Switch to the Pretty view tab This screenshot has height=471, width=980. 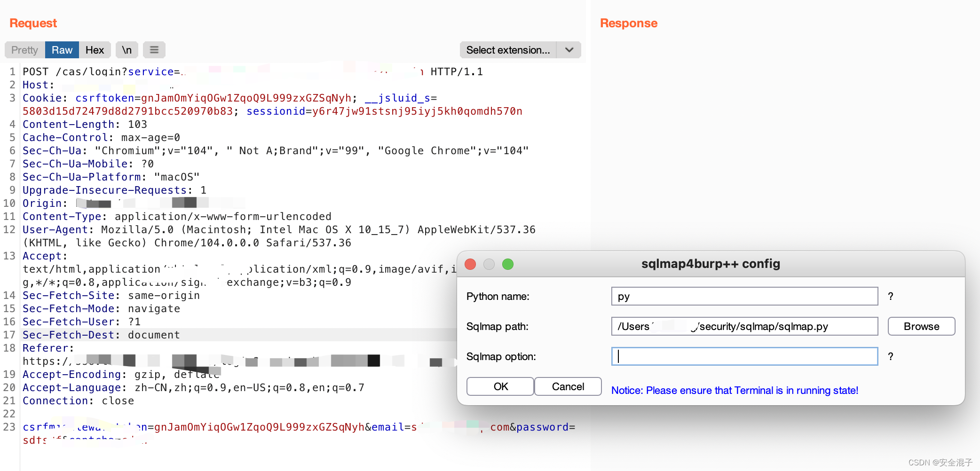(25, 50)
